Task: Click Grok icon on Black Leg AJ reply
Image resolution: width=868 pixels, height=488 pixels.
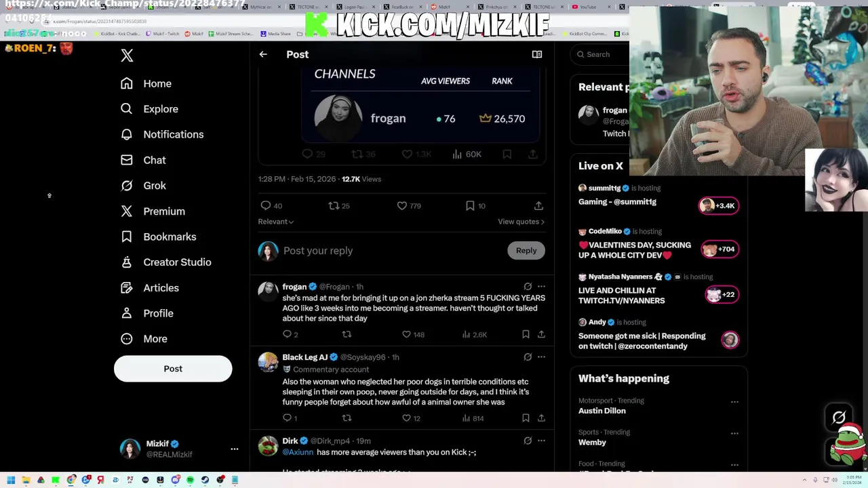Action: (x=528, y=357)
